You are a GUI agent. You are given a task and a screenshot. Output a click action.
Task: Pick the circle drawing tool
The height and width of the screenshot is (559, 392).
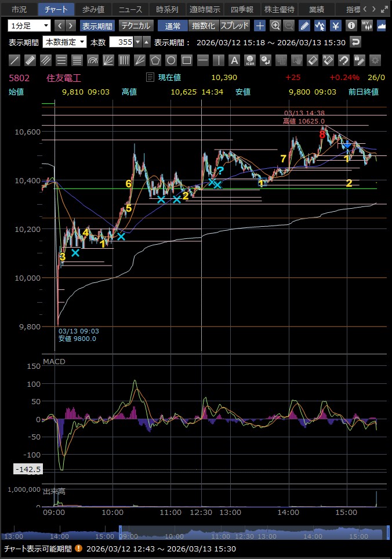(171, 60)
